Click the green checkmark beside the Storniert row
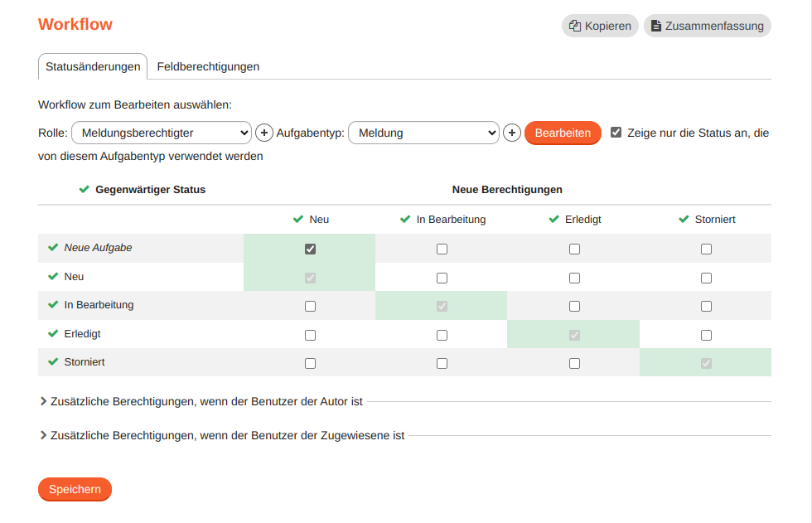Screen dimensions: 812x523 [x=51, y=362]
